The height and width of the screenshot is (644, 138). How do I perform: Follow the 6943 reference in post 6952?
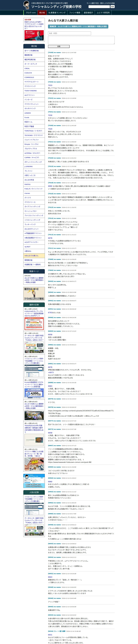50,577
